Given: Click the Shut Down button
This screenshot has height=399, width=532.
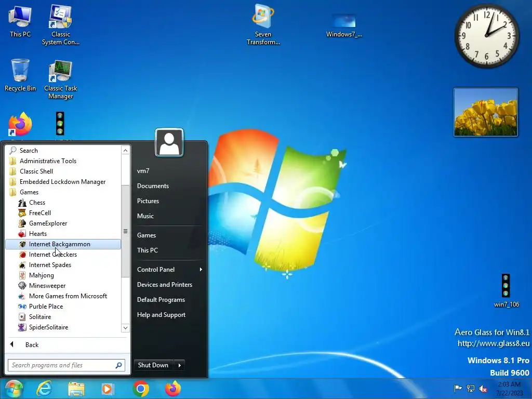Looking at the screenshot, I should pos(153,365).
